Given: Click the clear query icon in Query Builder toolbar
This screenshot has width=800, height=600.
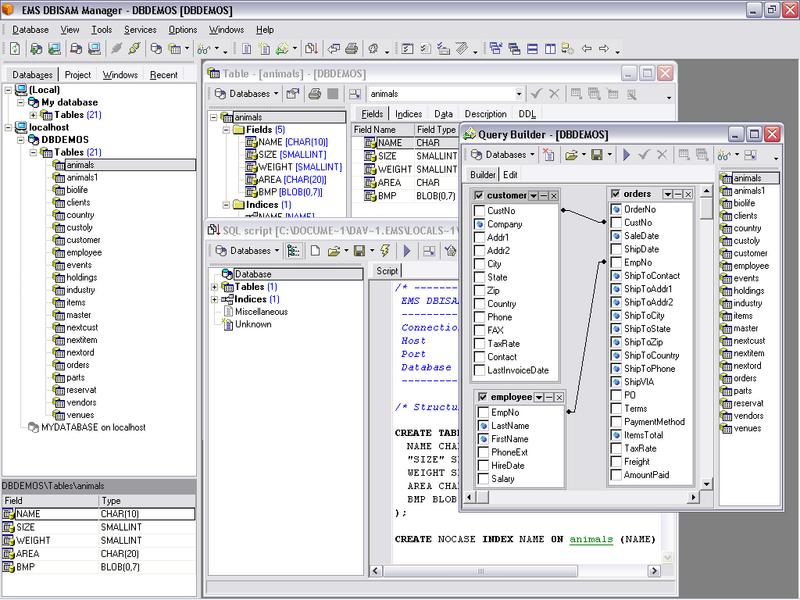Looking at the screenshot, I should [549, 155].
